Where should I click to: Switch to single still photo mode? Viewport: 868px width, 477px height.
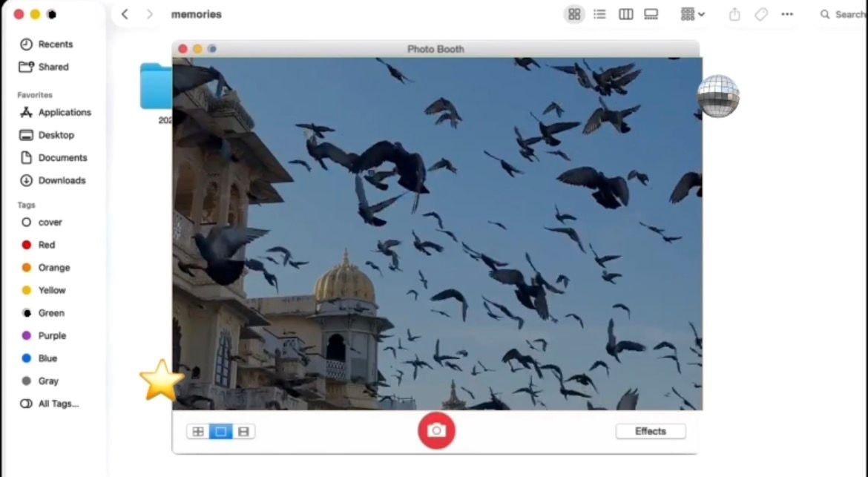pyautogui.click(x=220, y=432)
